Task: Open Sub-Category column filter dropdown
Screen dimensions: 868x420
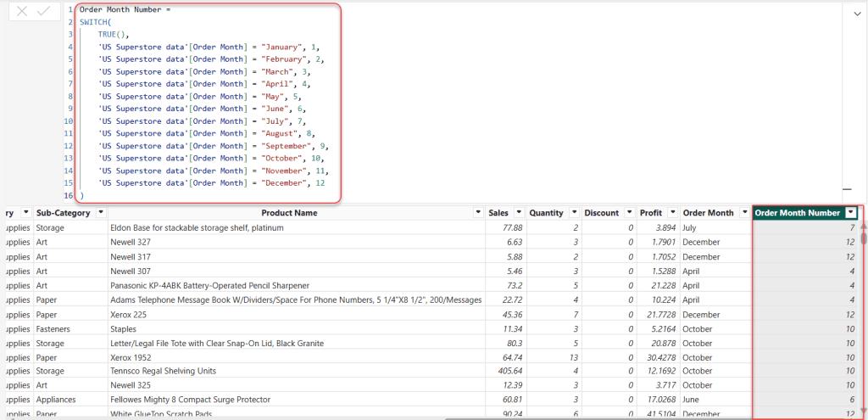Action: 101,213
